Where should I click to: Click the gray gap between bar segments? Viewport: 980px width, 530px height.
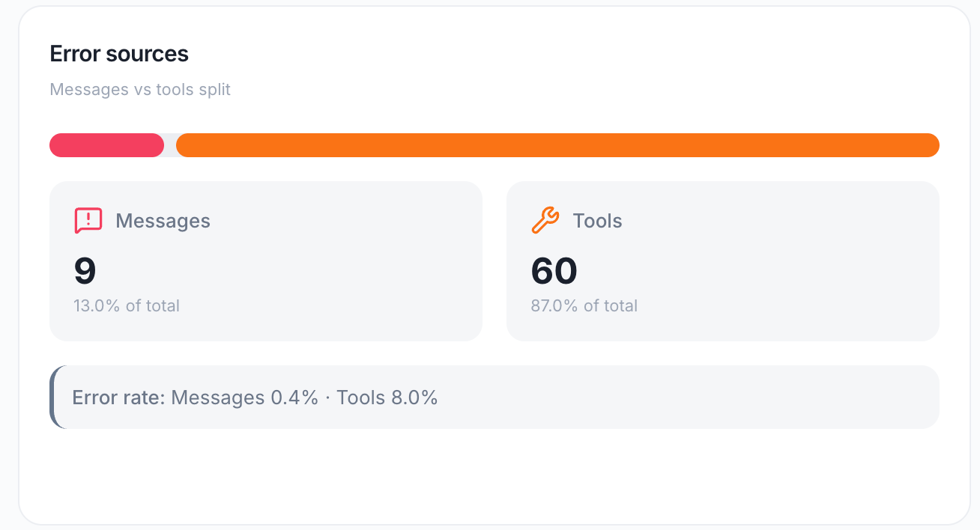tap(170, 145)
